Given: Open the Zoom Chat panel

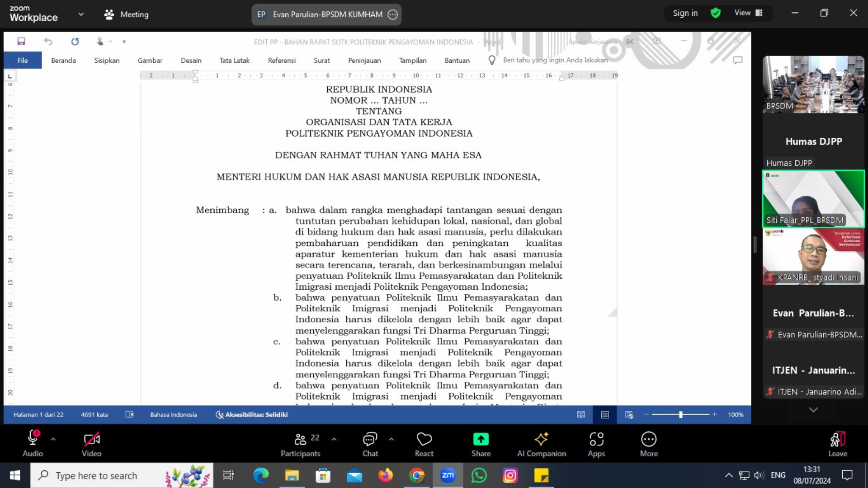Looking at the screenshot, I should point(370,443).
